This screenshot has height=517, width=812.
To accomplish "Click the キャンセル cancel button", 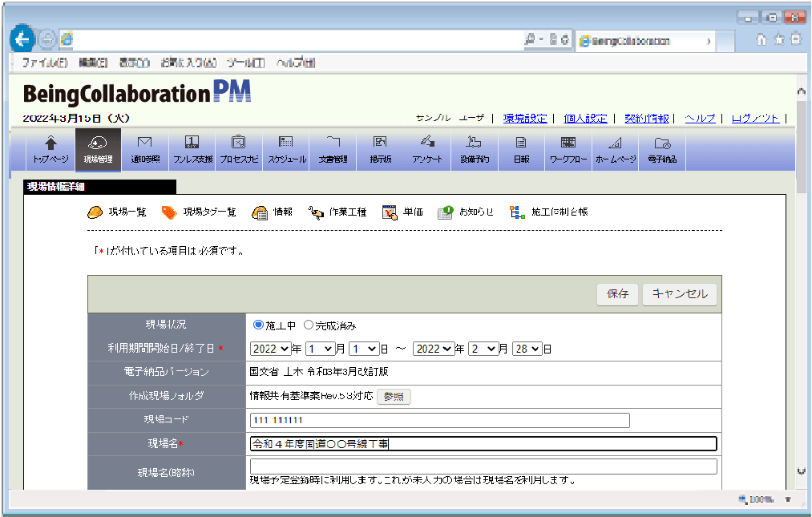I will point(680,293).
